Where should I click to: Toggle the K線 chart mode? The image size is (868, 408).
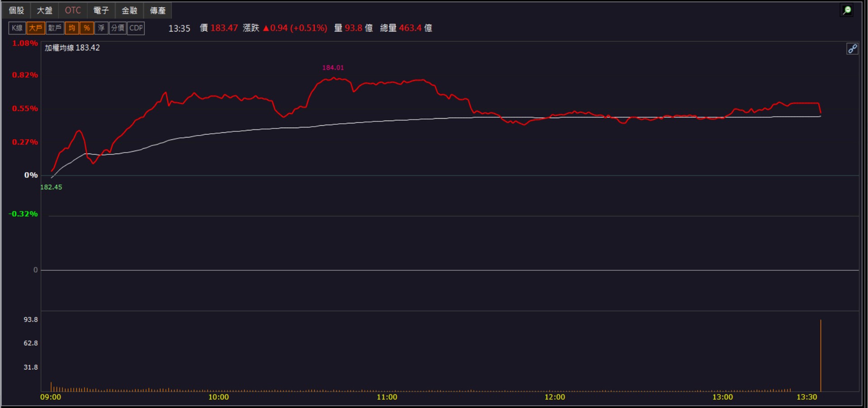click(17, 28)
